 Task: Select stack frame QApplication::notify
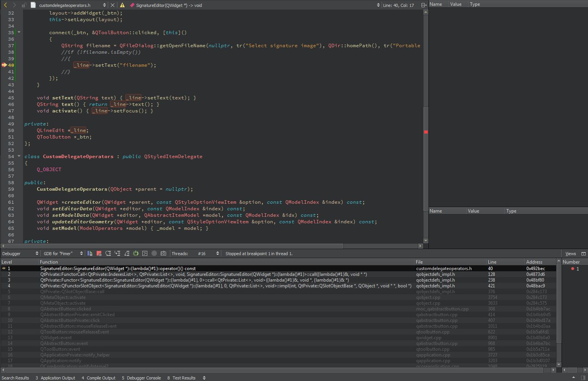point(278,361)
